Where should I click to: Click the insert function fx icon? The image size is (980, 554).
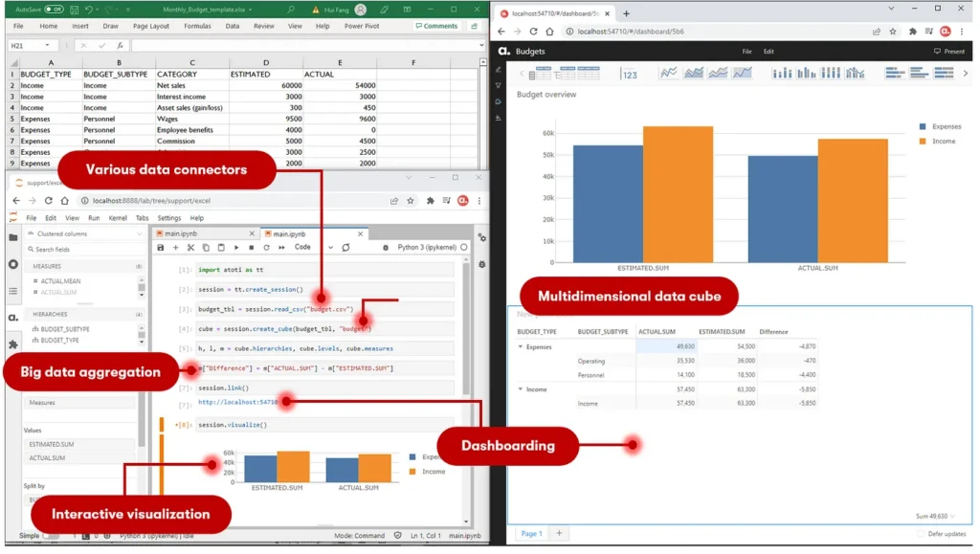[120, 46]
